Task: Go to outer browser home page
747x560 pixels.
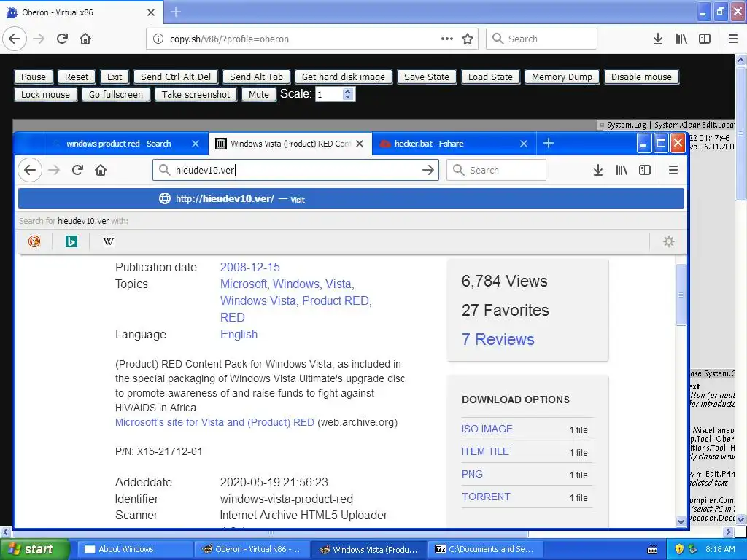Action: pyautogui.click(x=85, y=39)
